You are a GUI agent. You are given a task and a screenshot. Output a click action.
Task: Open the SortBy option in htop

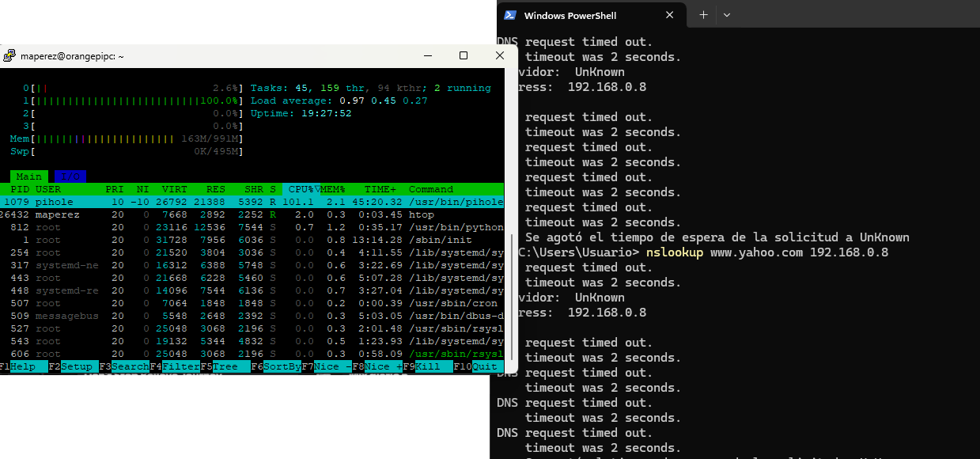point(282,366)
